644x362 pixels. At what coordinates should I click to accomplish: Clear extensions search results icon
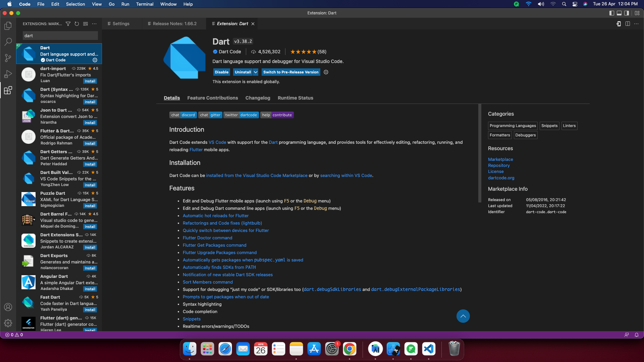86,24
